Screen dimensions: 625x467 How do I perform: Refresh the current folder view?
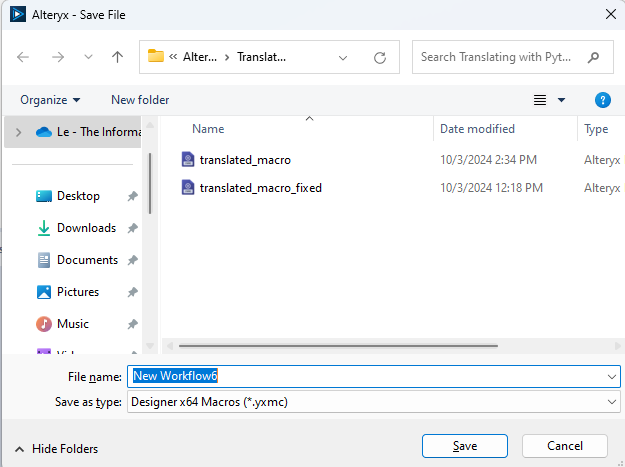pyautogui.click(x=380, y=57)
